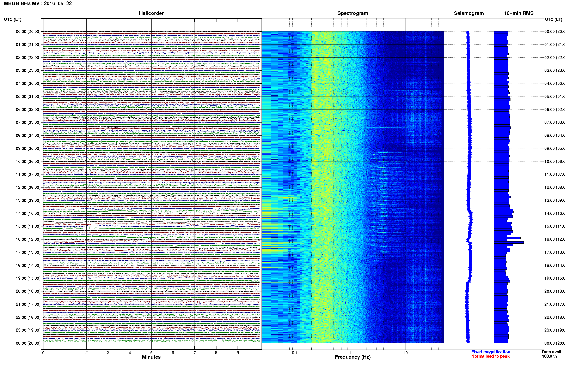The width and height of the screenshot is (588, 368).
Task: Click the left 04:00 (00:00) time label
Action: [28, 83]
